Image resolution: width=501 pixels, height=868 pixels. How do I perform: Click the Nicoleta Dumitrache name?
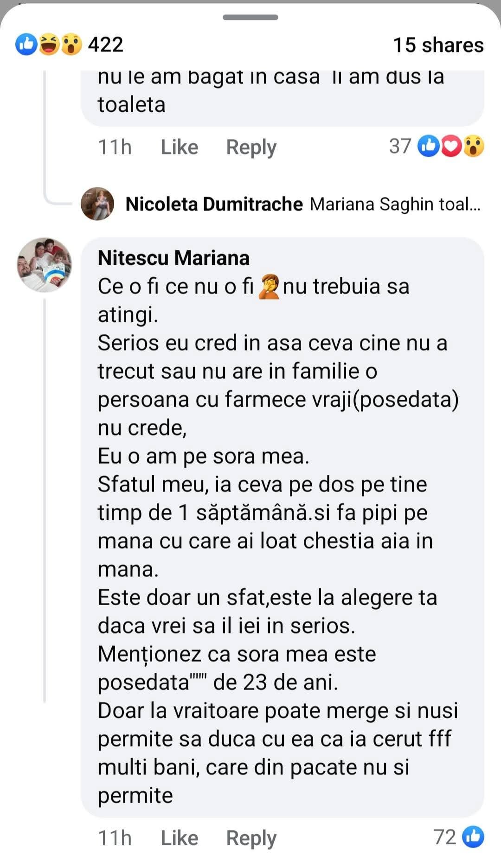pos(214,204)
